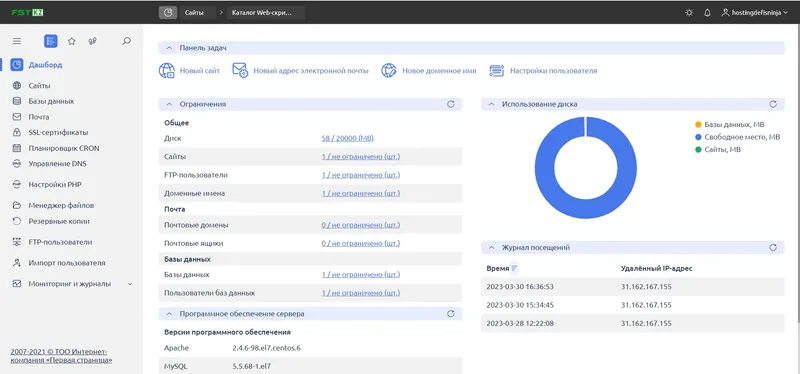
Task: Select the blue list view icon in sidebar
Action: (x=51, y=41)
